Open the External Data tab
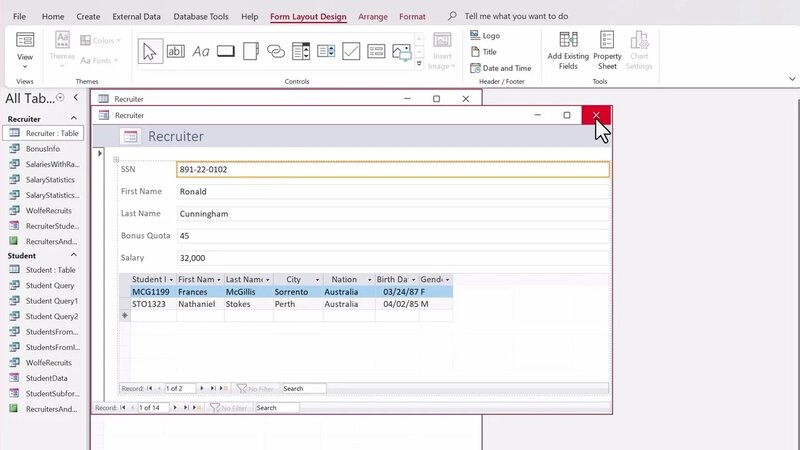This screenshot has height=450, width=800. click(136, 16)
